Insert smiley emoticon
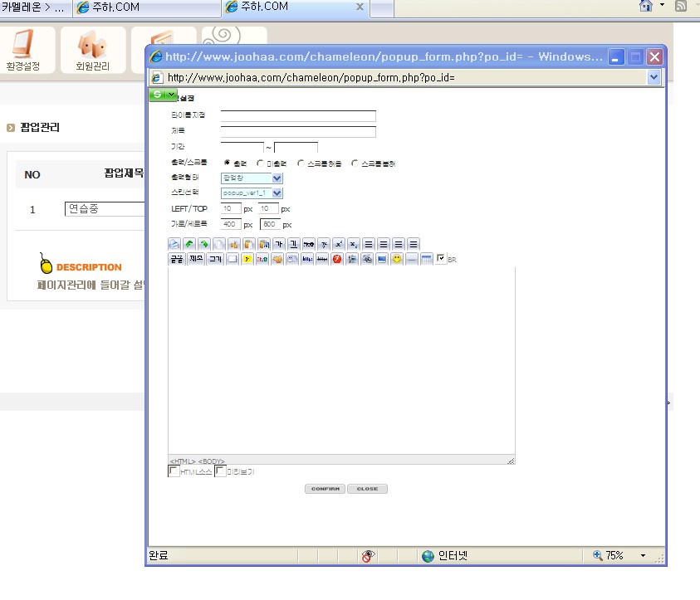The height and width of the screenshot is (600, 700). tap(397, 259)
